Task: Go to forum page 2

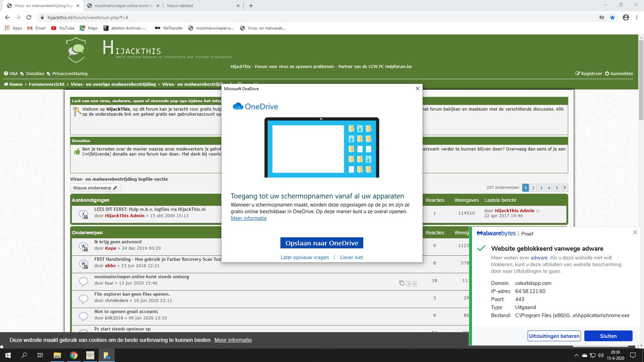Action: click(533, 188)
